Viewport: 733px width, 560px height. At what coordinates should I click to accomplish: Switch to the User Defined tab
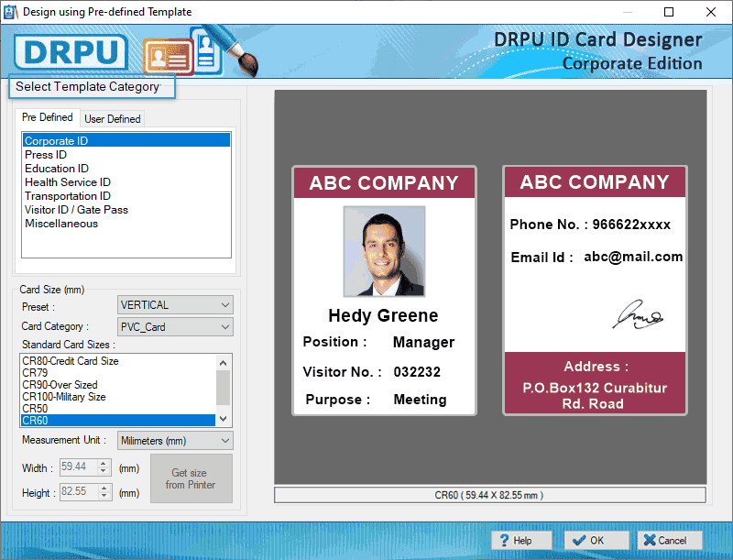click(x=112, y=118)
